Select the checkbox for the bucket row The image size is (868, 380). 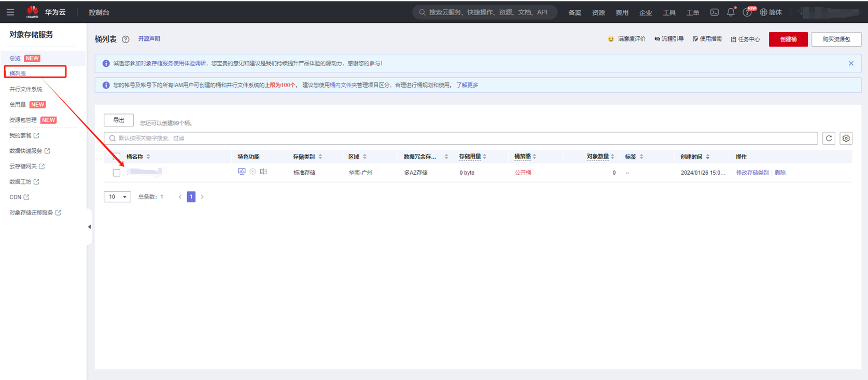(x=117, y=173)
